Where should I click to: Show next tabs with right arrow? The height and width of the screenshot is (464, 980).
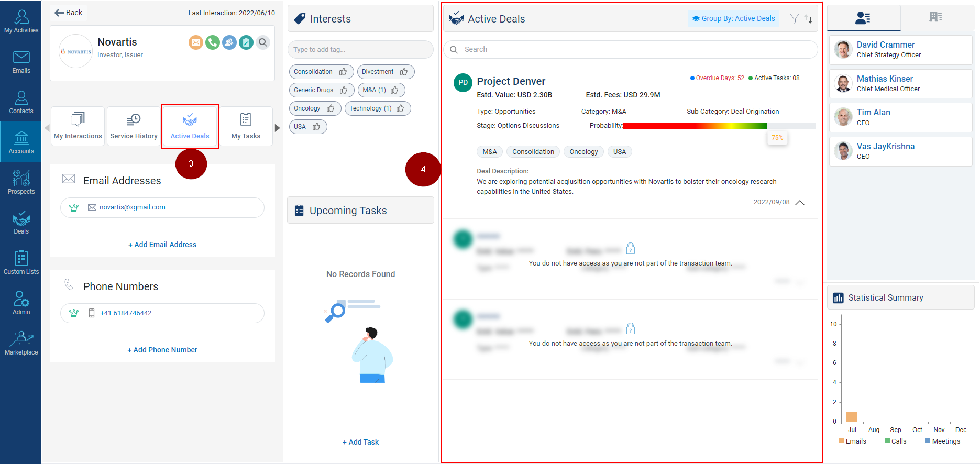(x=278, y=128)
